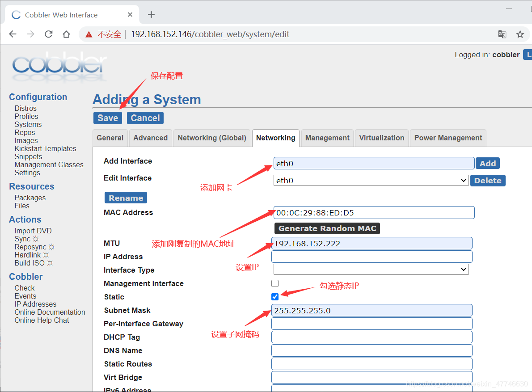Run Reposync under Actions
532x392 pixels.
click(30, 247)
